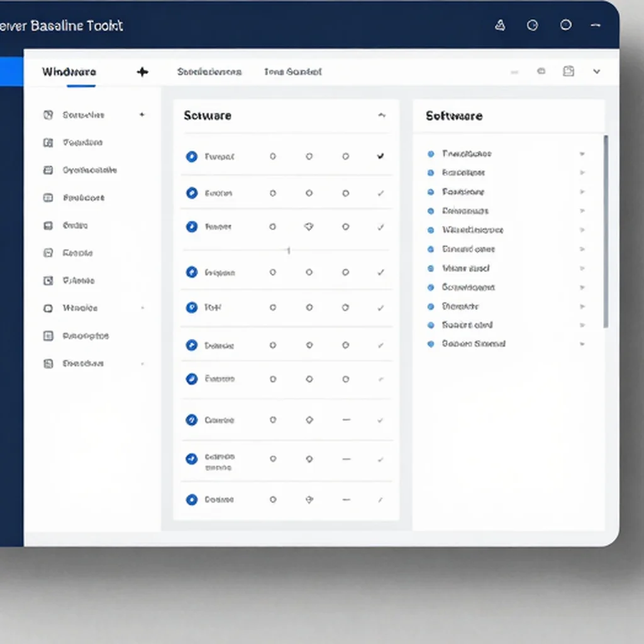Collapse the Software panel using chevron

382,116
